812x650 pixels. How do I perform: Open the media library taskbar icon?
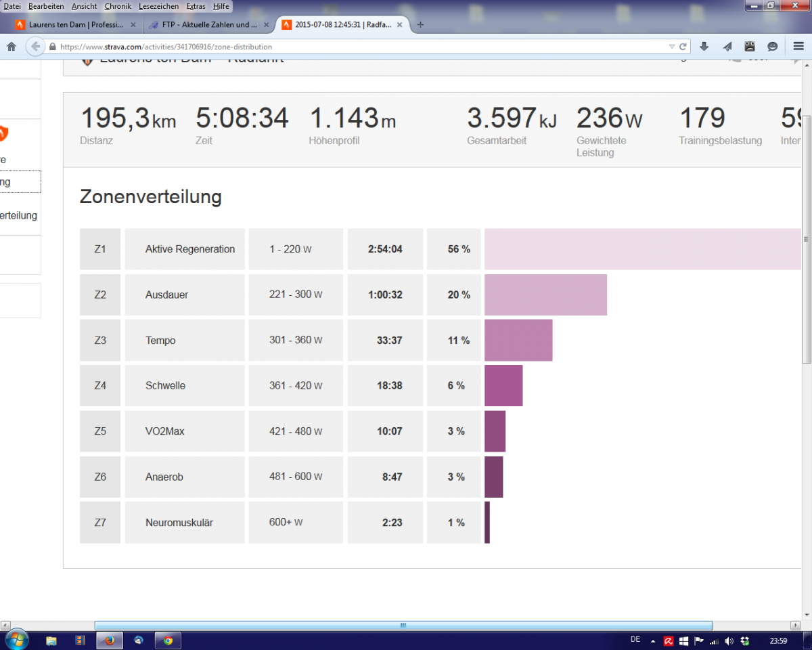click(x=80, y=640)
